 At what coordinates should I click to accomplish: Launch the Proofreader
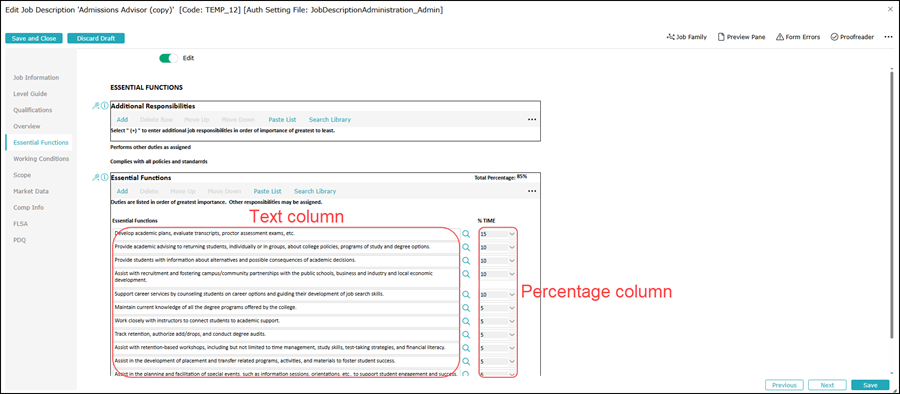852,37
